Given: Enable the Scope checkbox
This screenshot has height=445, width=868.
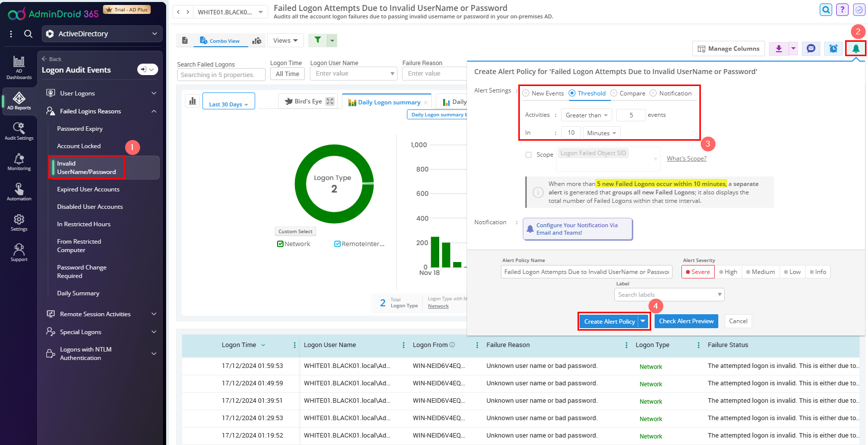Looking at the screenshot, I should pos(529,155).
